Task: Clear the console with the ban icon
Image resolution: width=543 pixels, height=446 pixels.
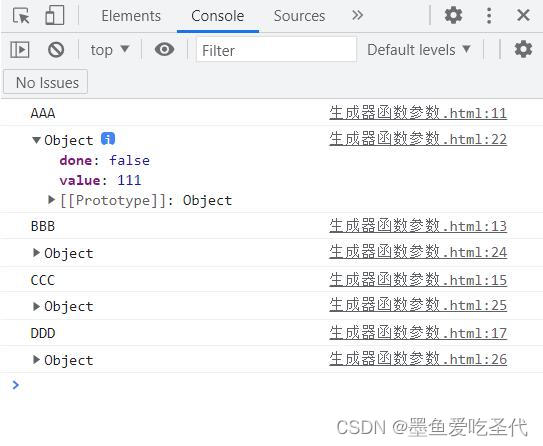Action: pos(56,50)
